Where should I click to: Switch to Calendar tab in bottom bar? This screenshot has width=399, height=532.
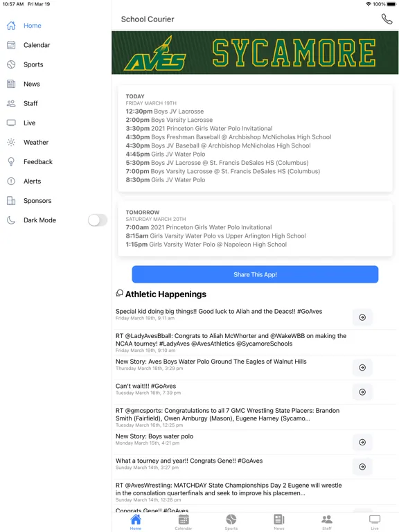184,522
